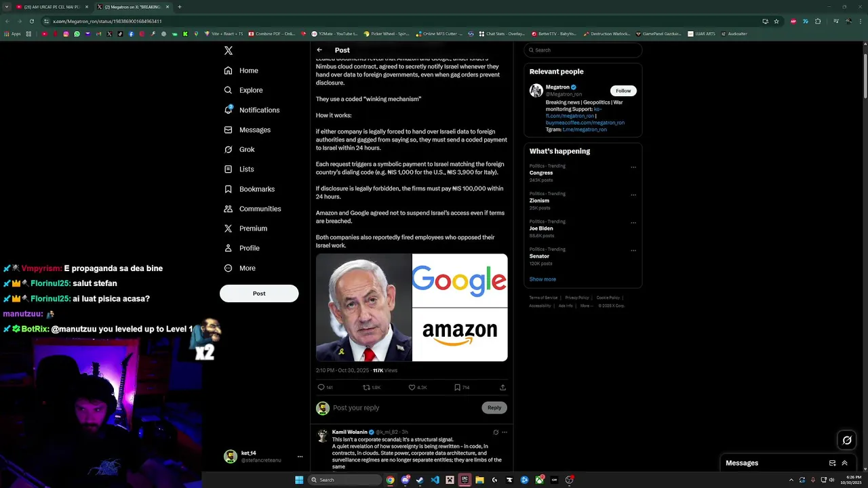Screen dimensions: 868x488
Task: Expand the Messages drawer
Action: tap(844, 463)
